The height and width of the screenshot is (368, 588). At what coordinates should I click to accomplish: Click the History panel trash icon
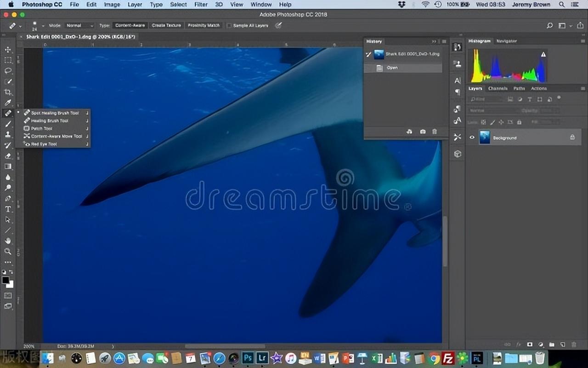(434, 132)
